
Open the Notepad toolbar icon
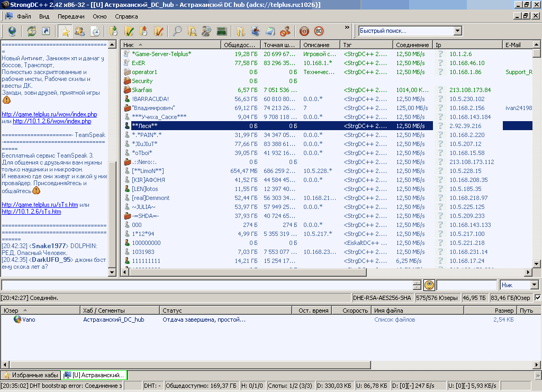[270, 31]
